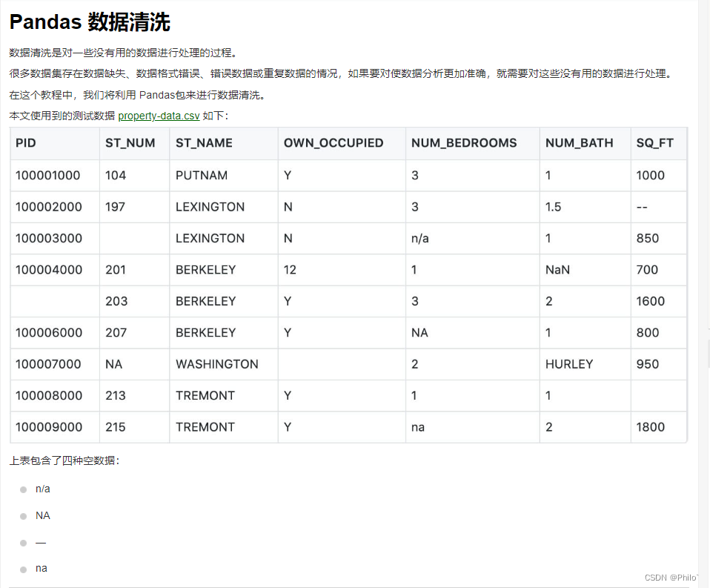The image size is (710, 588).
Task: Click the n/a value in NUM_BEDROOMS
Action: point(473,238)
